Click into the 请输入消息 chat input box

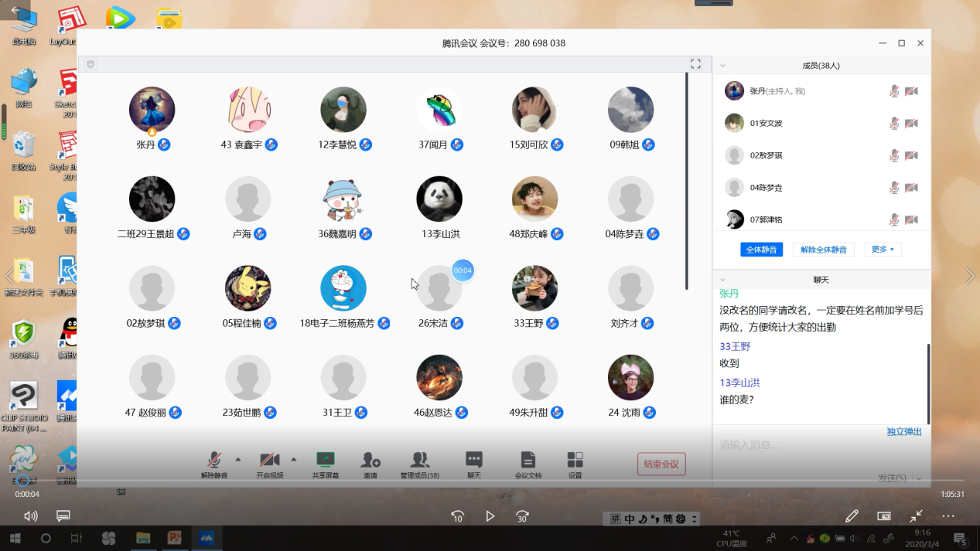[x=820, y=445]
